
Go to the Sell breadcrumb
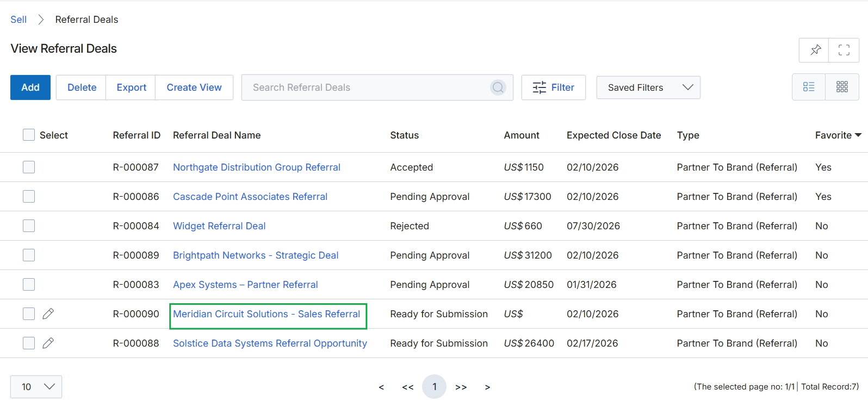point(18,20)
